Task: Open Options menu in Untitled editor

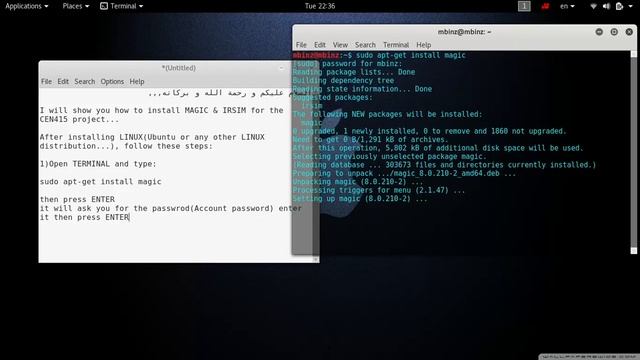Action: coord(112,82)
